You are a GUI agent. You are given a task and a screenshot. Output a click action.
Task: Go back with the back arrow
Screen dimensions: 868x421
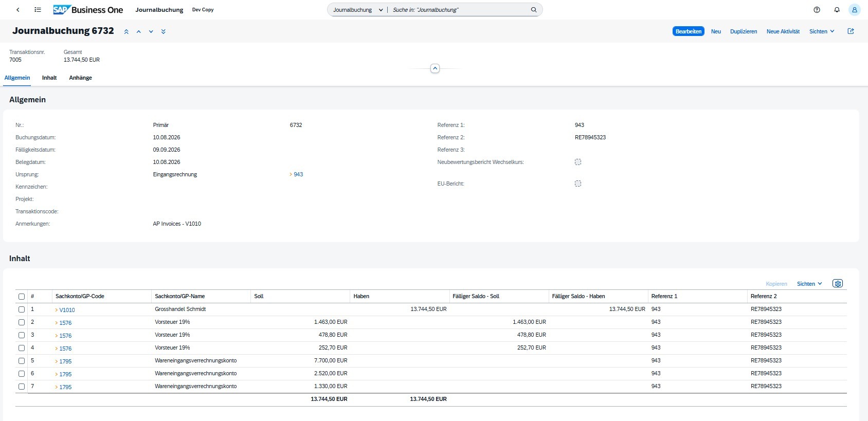pos(18,10)
